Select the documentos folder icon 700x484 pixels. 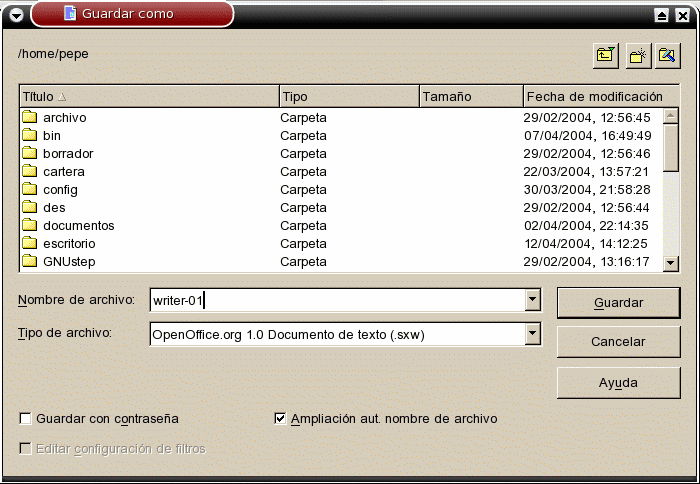click(30, 226)
